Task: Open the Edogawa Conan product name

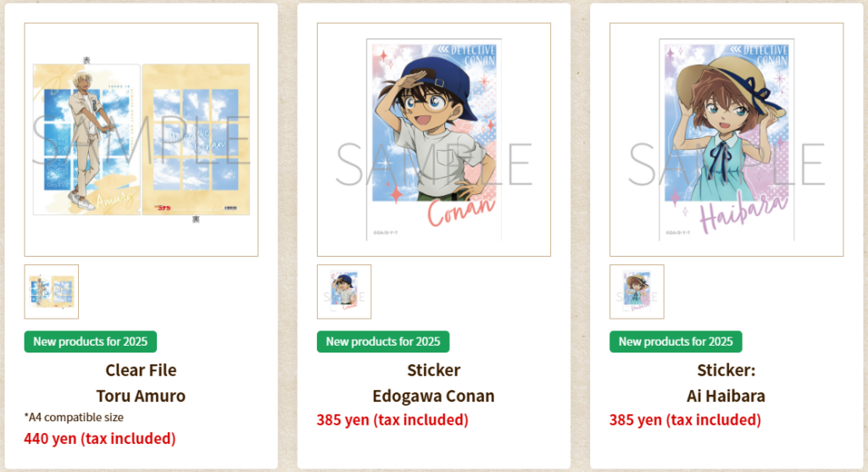Action: click(433, 396)
